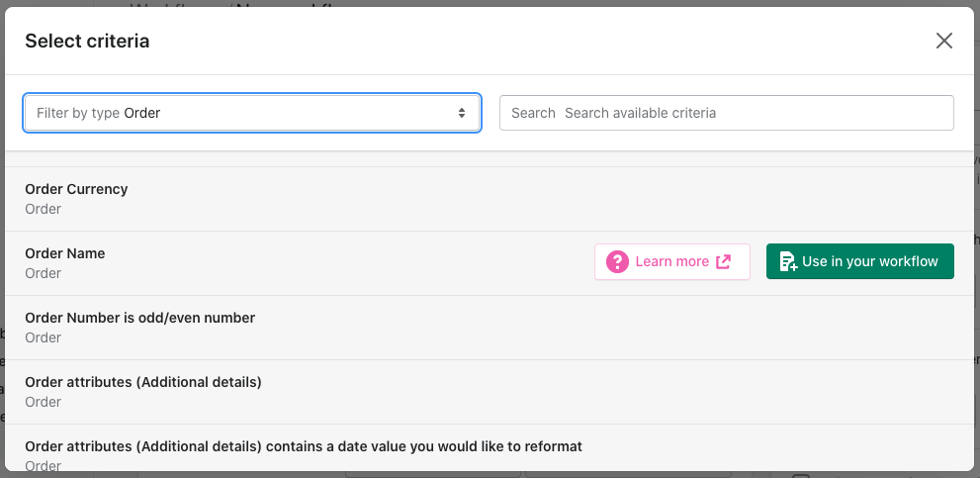
Task: Click the selected Order value in filter
Action: [141, 113]
